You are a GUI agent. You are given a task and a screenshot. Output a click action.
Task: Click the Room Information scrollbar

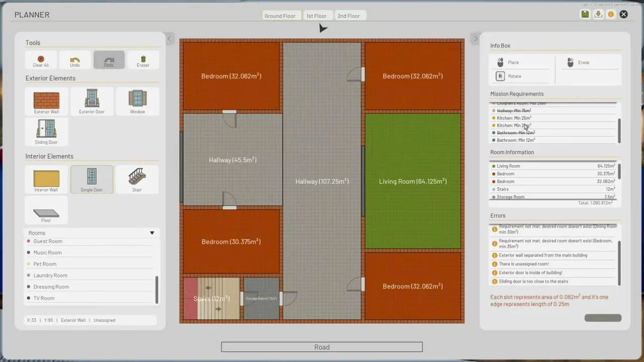(x=619, y=171)
